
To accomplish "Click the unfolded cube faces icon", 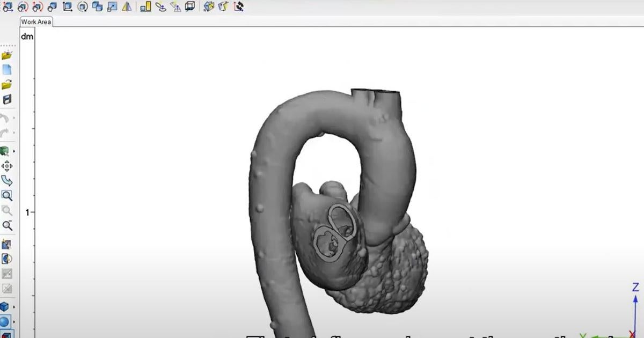I will coord(224,6).
